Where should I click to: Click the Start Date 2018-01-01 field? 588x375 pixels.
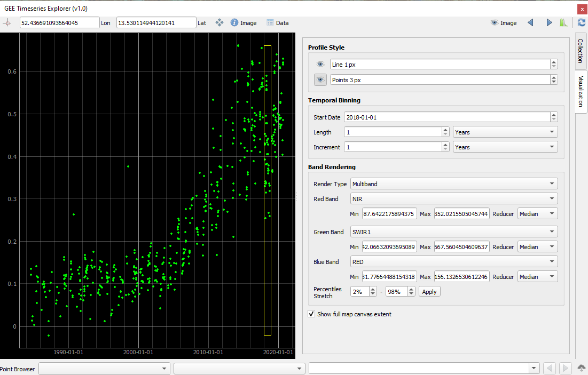click(448, 117)
